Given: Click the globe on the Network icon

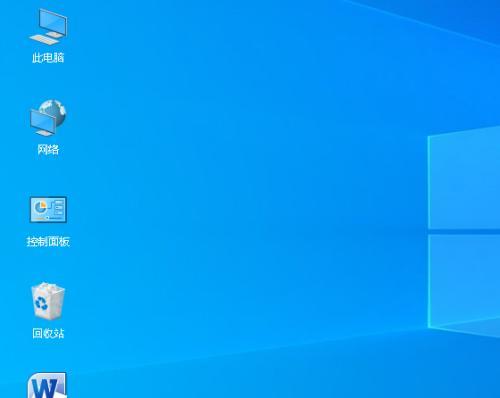Looking at the screenshot, I should pos(54,111).
